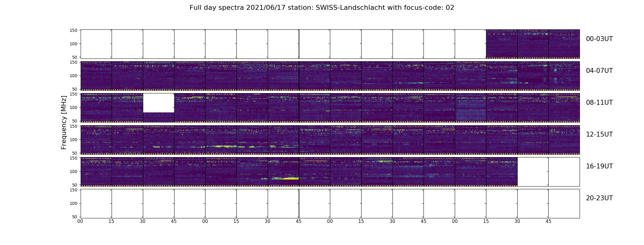Select the "20-23UT" row label
The height and width of the screenshot is (245, 644).
point(599,198)
